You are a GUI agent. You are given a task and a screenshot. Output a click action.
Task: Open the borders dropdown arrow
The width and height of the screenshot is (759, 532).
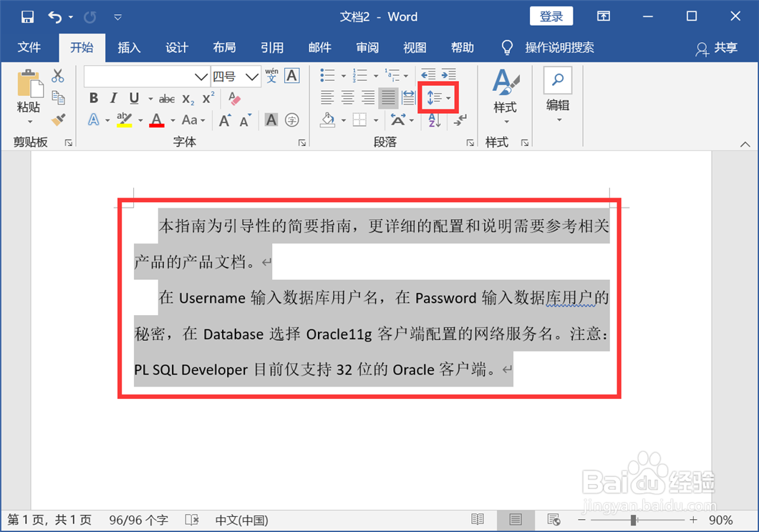(376, 120)
